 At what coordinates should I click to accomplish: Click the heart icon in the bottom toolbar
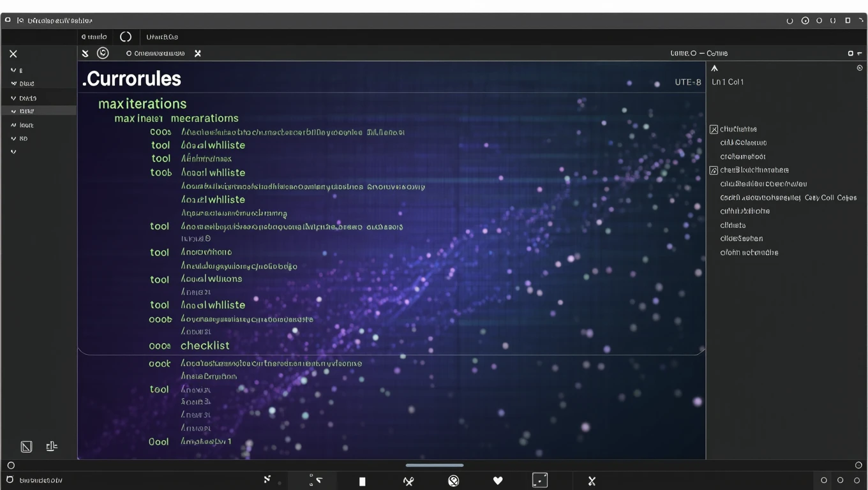click(498, 480)
